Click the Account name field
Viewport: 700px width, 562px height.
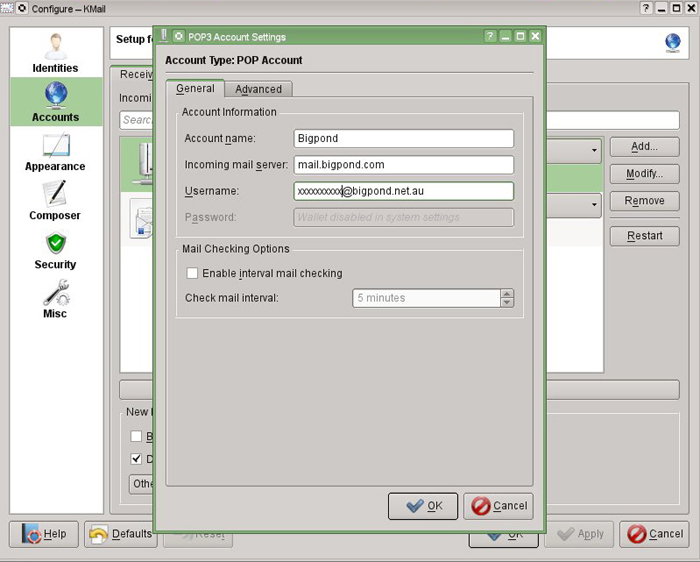coord(404,138)
